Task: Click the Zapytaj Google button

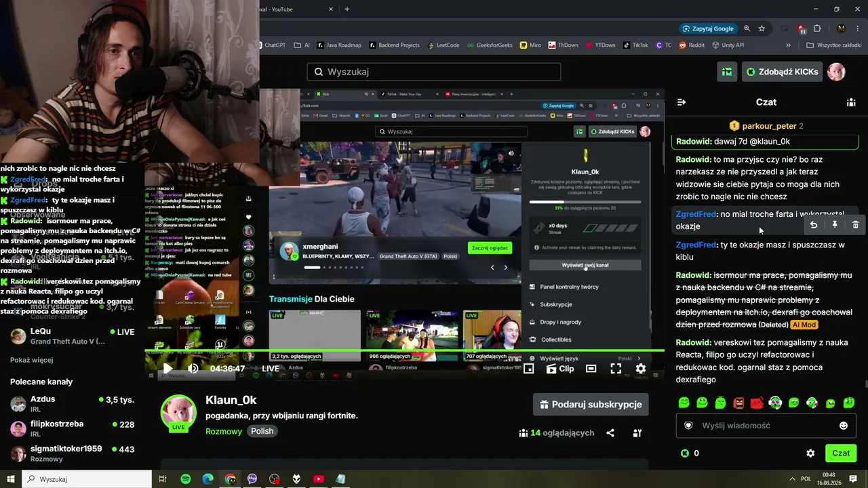Action: tap(708, 28)
